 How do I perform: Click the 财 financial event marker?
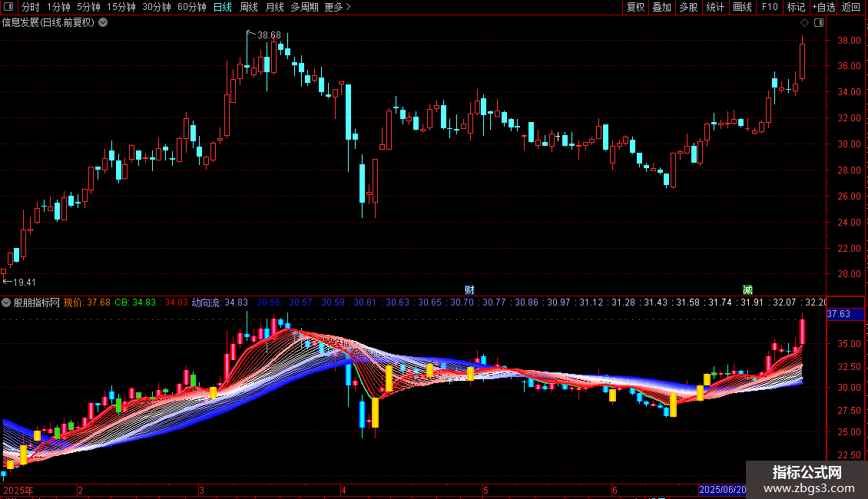469,290
